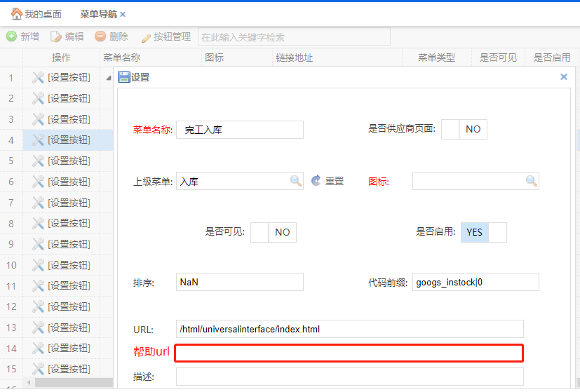Click the search icon in 上级菜单 field
580x392 pixels.
pyautogui.click(x=296, y=181)
